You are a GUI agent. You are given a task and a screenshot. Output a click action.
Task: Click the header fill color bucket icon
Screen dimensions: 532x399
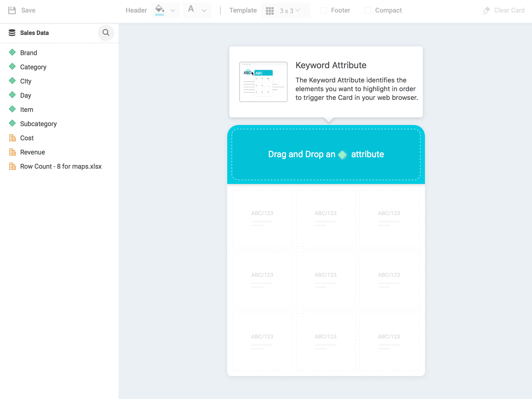click(159, 9)
